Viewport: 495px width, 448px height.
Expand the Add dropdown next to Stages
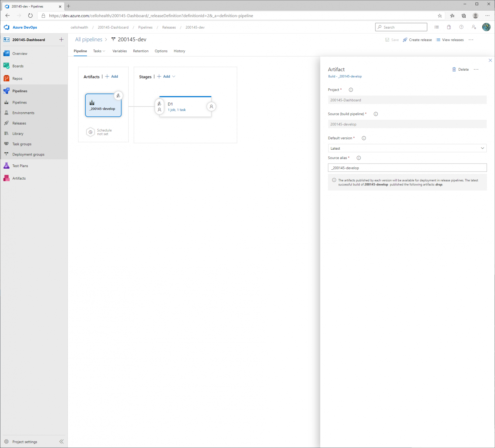(174, 76)
